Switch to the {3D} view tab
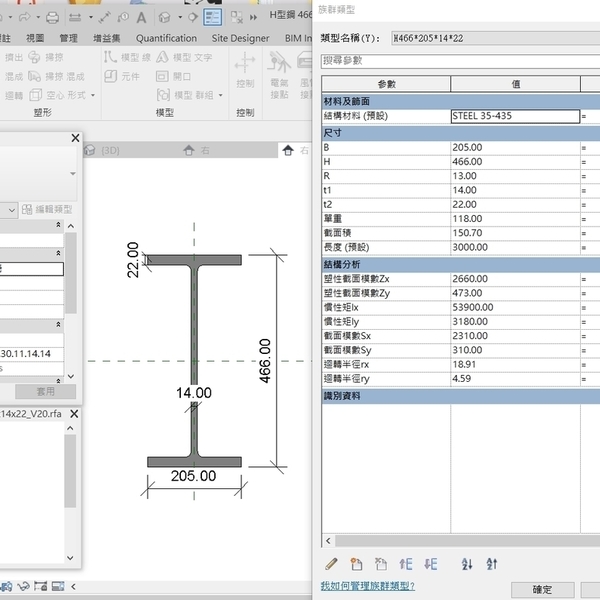The width and height of the screenshot is (600, 600). [110, 150]
